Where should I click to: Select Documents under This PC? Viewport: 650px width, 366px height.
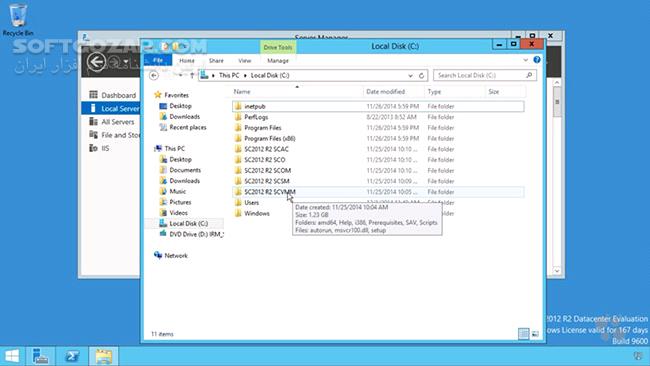point(185,170)
